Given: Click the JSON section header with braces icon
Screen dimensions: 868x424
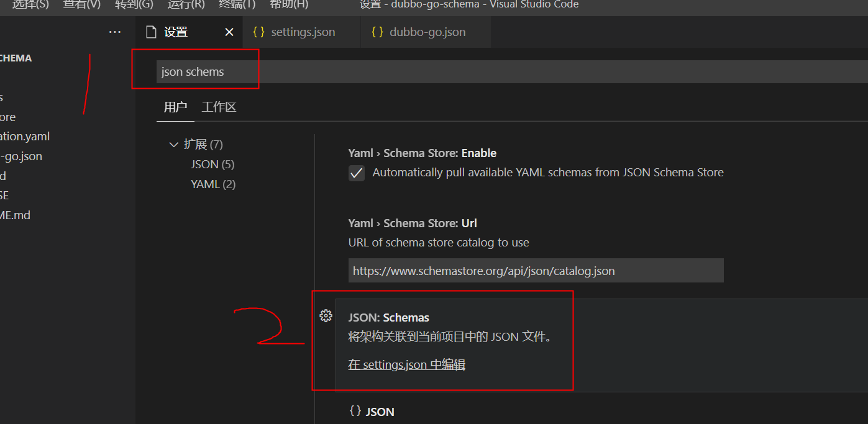Looking at the screenshot, I should pos(372,411).
